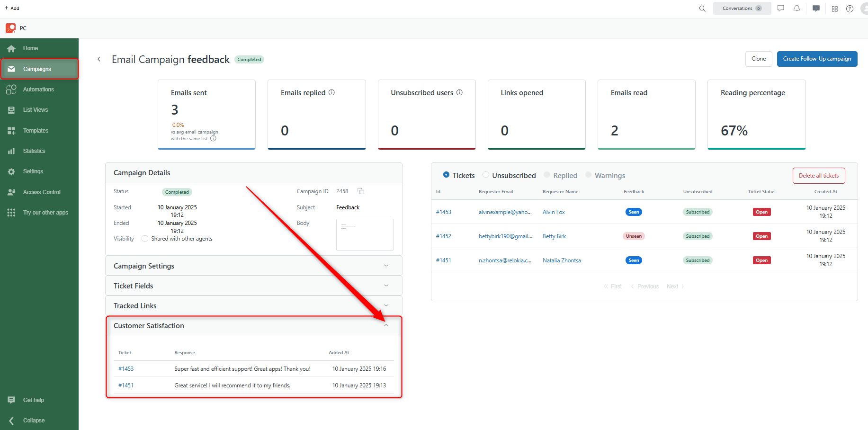
Task: Open requester Betty Birk link
Action: pyautogui.click(x=554, y=236)
